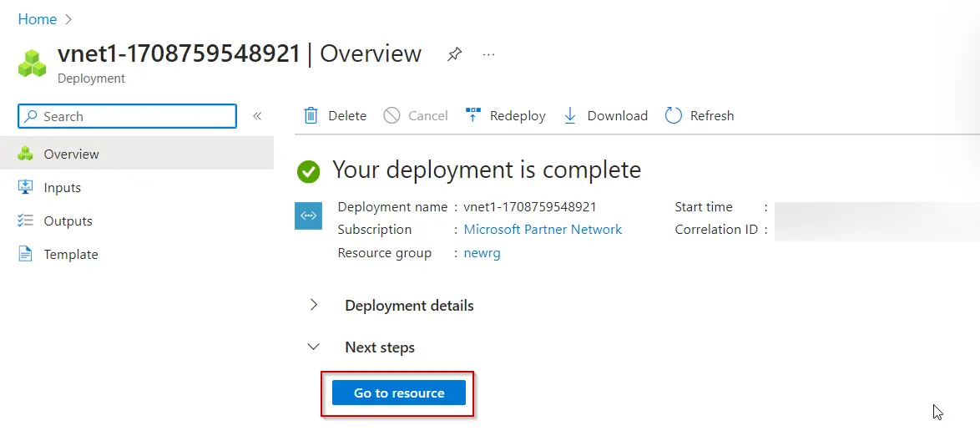
Task: Select the Outputs menu item
Action: [x=68, y=221]
